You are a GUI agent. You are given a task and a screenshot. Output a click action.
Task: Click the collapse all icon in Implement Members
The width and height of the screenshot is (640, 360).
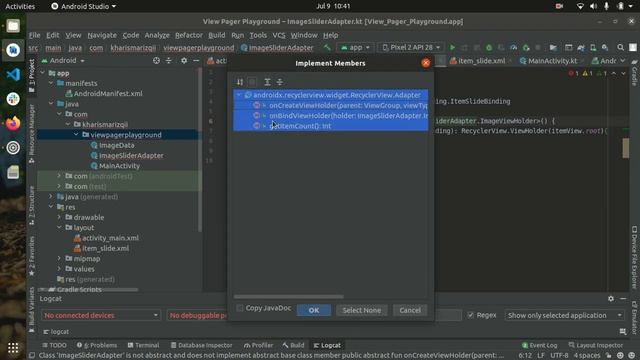(280, 82)
